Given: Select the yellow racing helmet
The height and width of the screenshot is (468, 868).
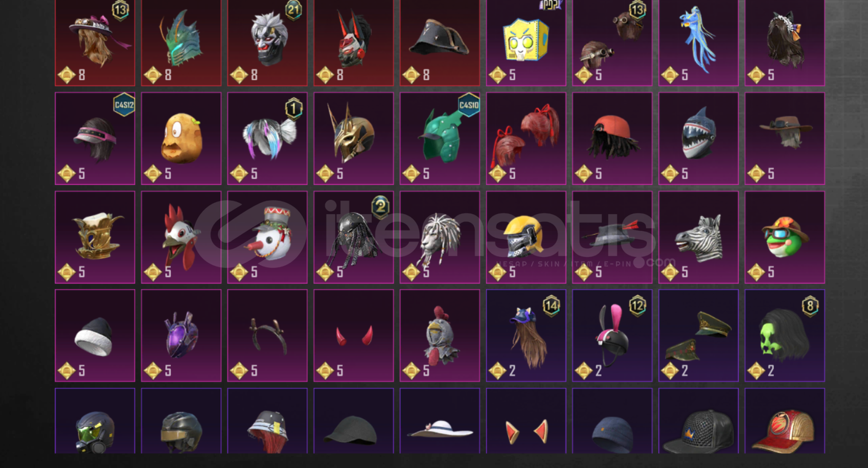Looking at the screenshot, I should [x=526, y=237].
